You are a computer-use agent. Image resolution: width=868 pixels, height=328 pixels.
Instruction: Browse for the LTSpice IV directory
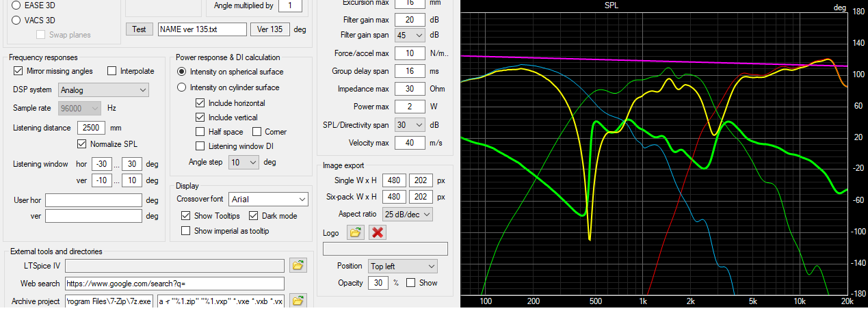298,265
